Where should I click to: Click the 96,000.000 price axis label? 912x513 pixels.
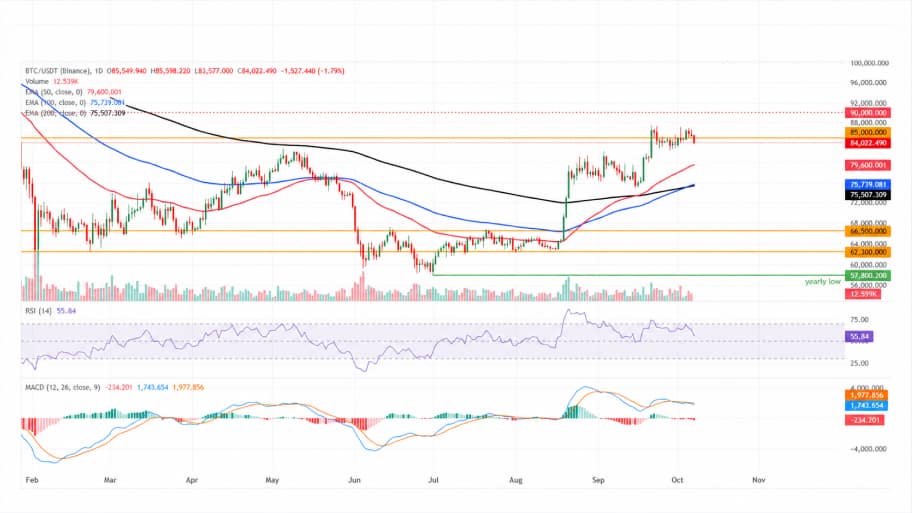(x=869, y=83)
